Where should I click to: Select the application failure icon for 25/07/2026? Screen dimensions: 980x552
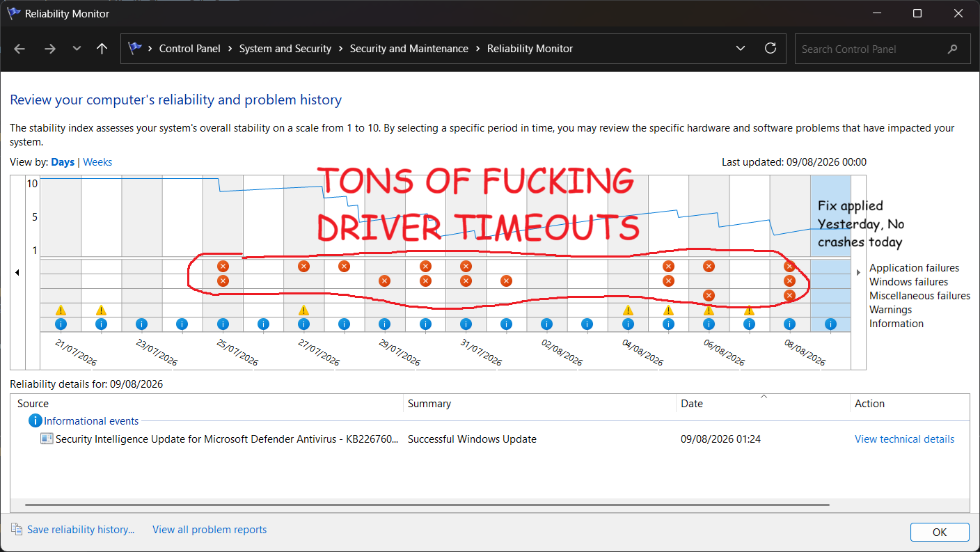(x=223, y=266)
